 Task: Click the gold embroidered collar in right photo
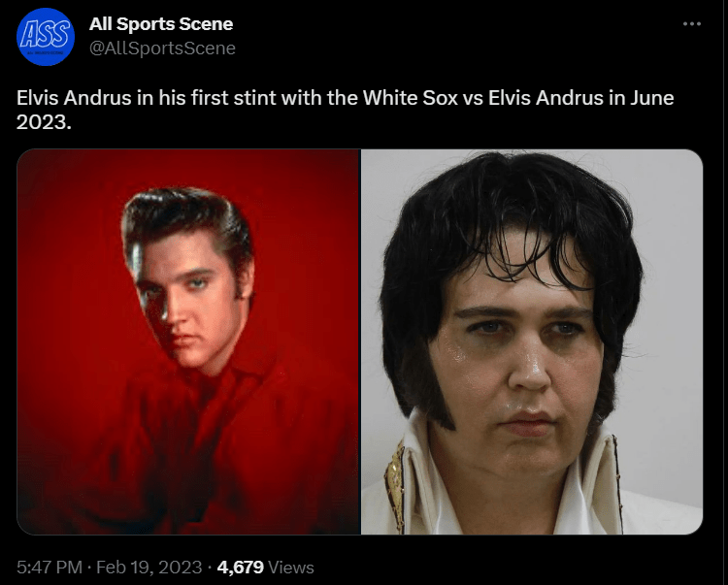[395, 482]
